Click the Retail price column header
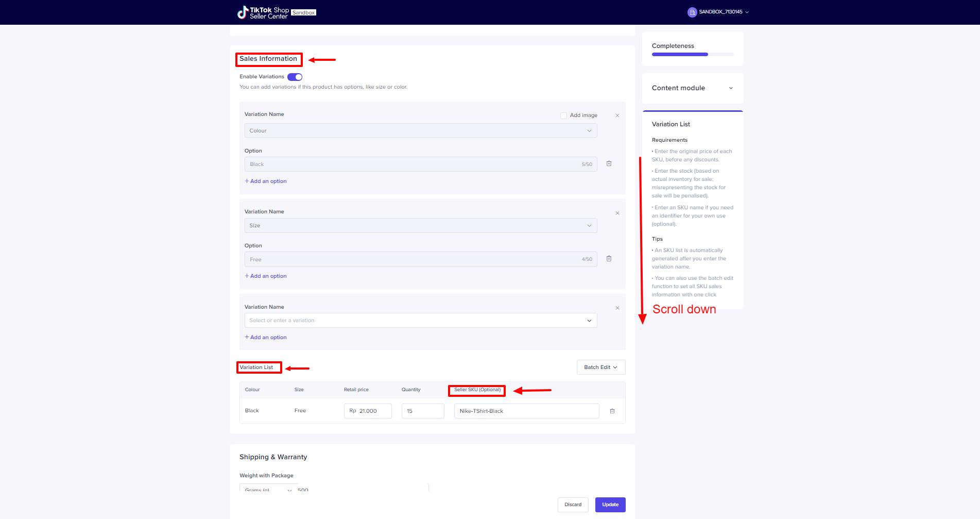The height and width of the screenshot is (519, 980). pyautogui.click(x=356, y=390)
